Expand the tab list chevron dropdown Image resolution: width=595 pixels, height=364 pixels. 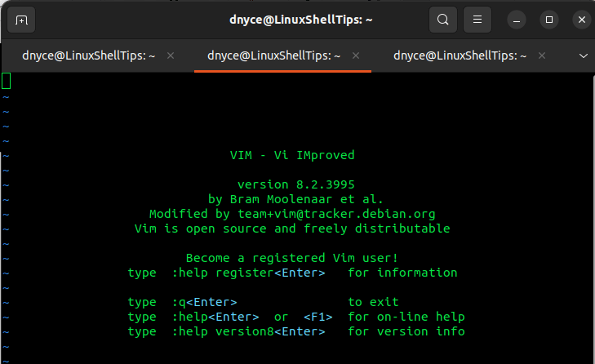584,56
